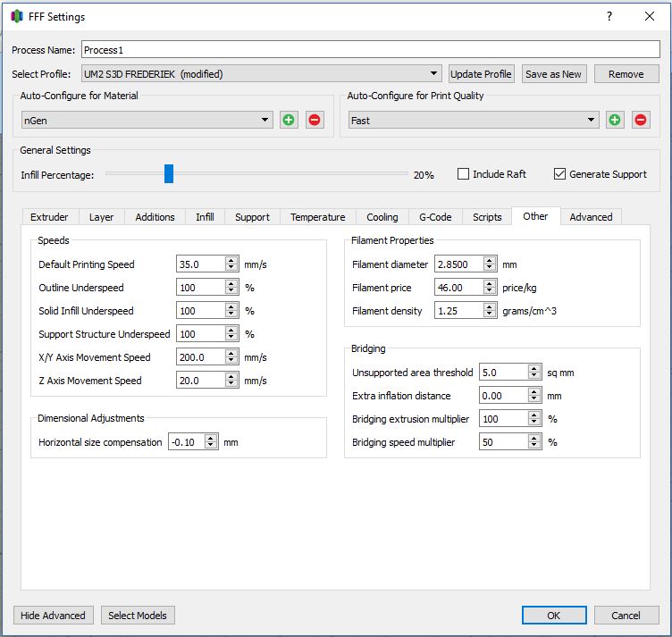This screenshot has width=672, height=637.
Task: Click the Update Profile button
Action: pos(482,74)
